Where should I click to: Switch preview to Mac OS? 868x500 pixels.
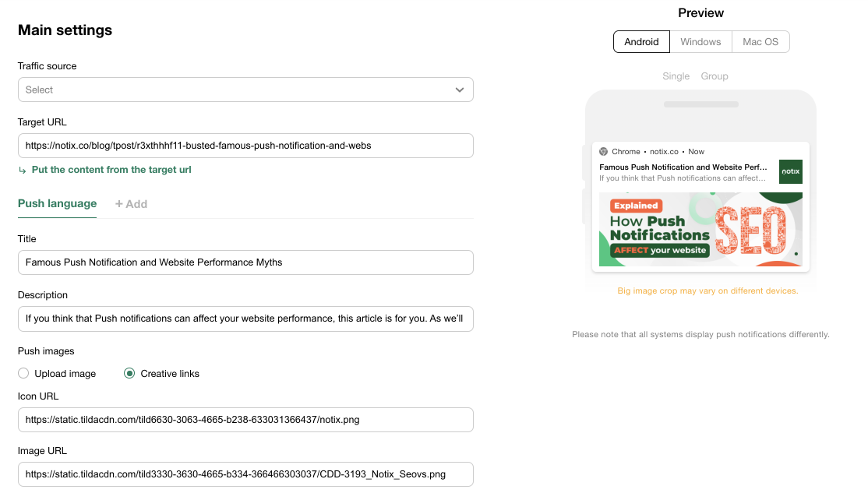760,41
